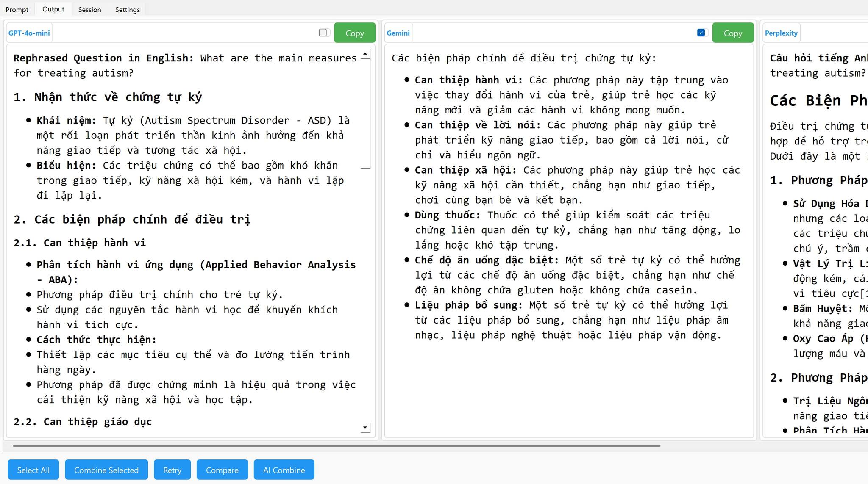Click the Retry button
Screen dimensions: 868x484
pyautogui.click(x=172, y=470)
